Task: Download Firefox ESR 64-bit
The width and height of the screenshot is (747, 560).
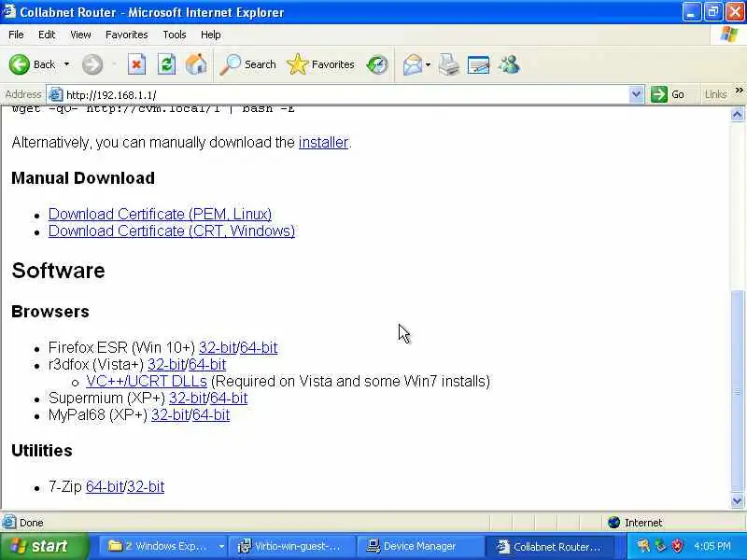Action: click(x=259, y=347)
